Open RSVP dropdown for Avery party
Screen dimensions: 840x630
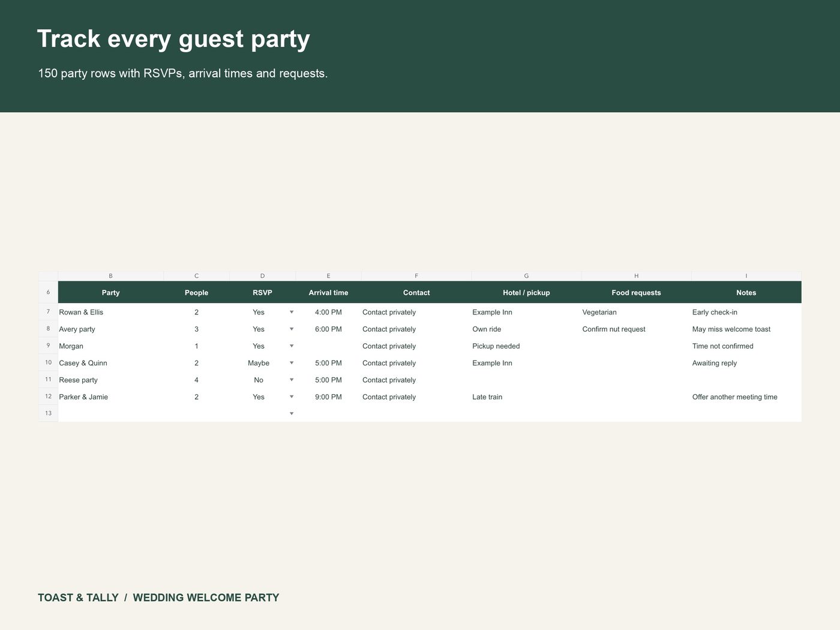point(292,329)
